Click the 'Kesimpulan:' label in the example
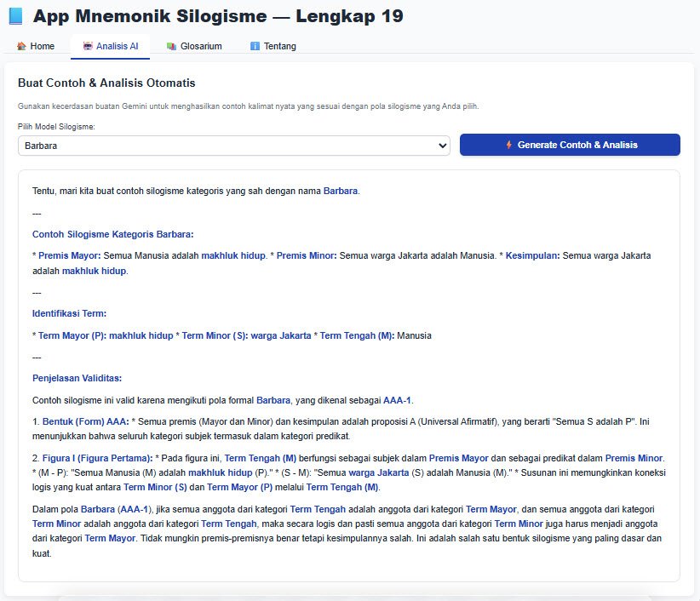Image resolution: width=700 pixels, height=601 pixels. [x=532, y=255]
